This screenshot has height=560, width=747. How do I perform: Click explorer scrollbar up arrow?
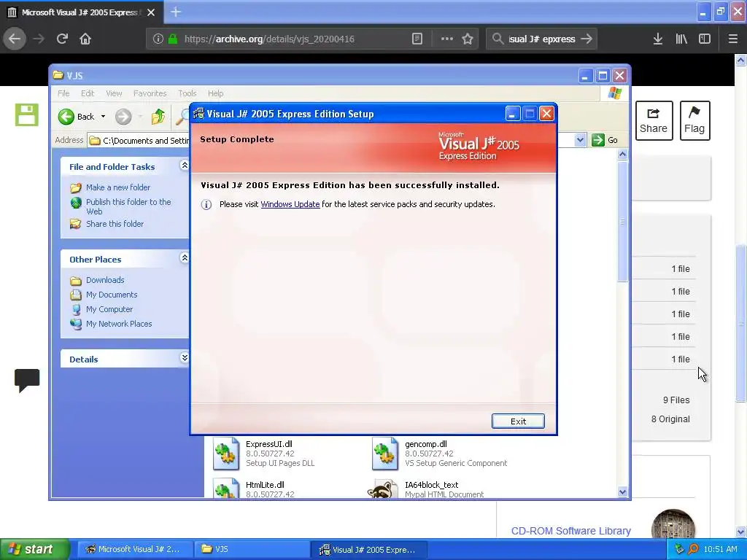pyautogui.click(x=622, y=155)
